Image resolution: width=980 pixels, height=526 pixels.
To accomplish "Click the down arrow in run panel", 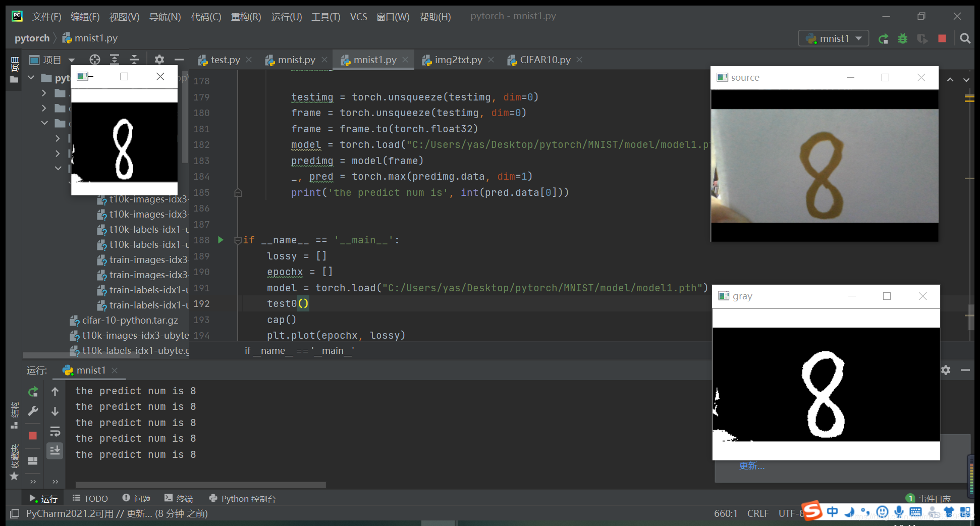I will [x=55, y=411].
